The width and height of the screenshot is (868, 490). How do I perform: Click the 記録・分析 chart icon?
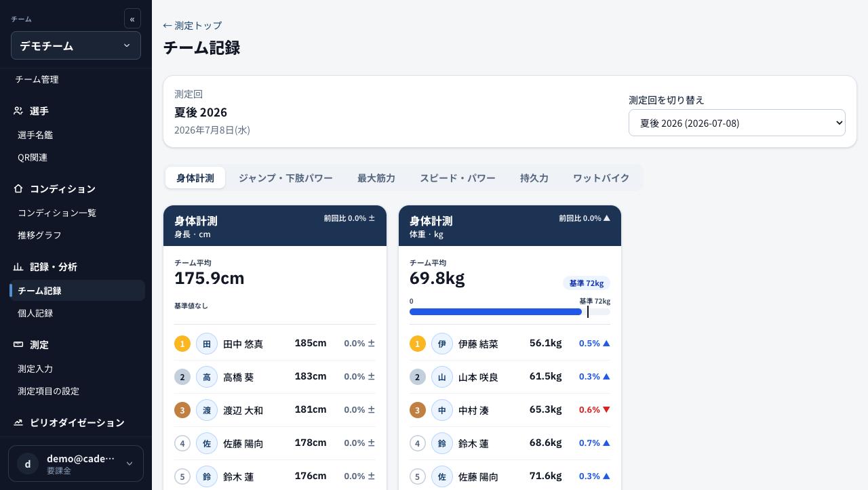18,266
